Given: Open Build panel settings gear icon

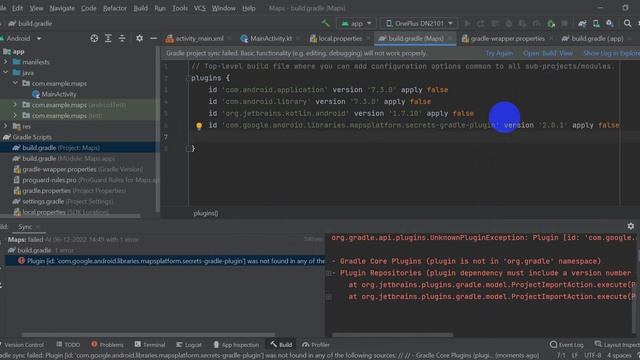Looking at the screenshot, I should tap(631, 226).
